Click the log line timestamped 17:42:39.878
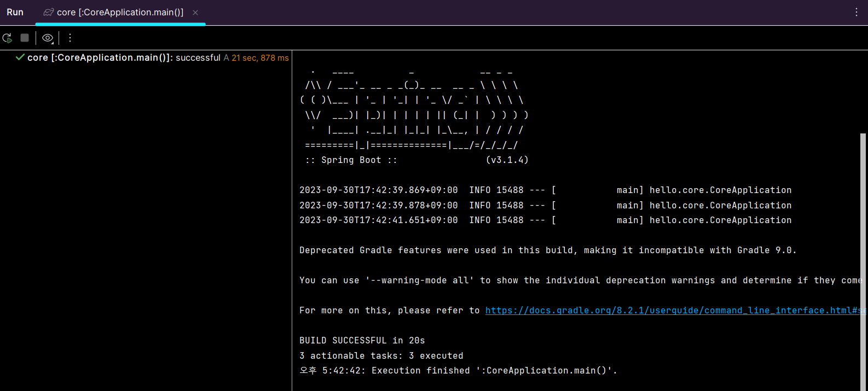This screenshot has height=391, width=868. 546,206
